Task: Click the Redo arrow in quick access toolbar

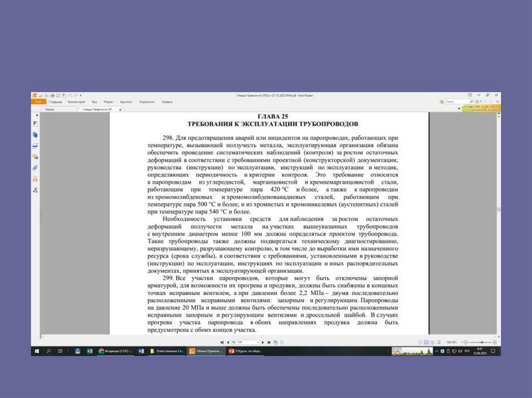Action: [x=76, y=95]
